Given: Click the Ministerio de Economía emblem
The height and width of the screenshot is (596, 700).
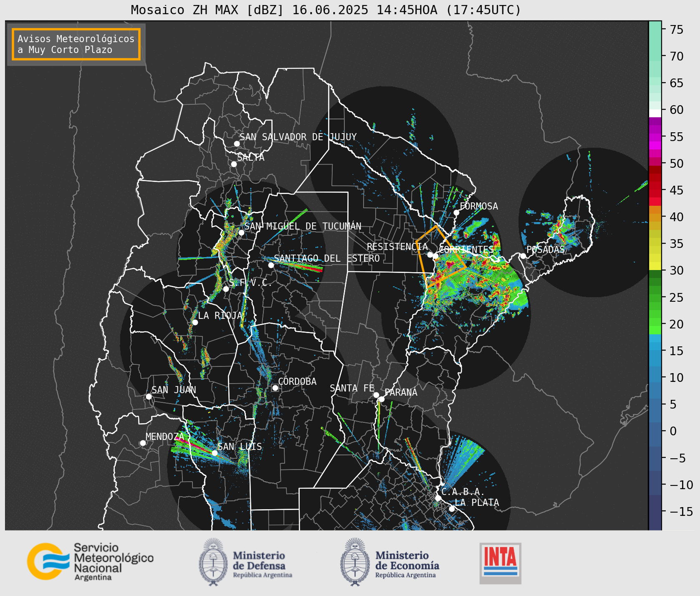Looking at the screenshot, I should point(355,562).
